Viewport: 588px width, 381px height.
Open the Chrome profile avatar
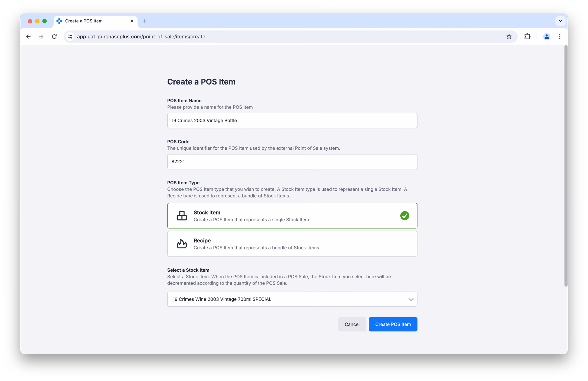pos(546,37)
